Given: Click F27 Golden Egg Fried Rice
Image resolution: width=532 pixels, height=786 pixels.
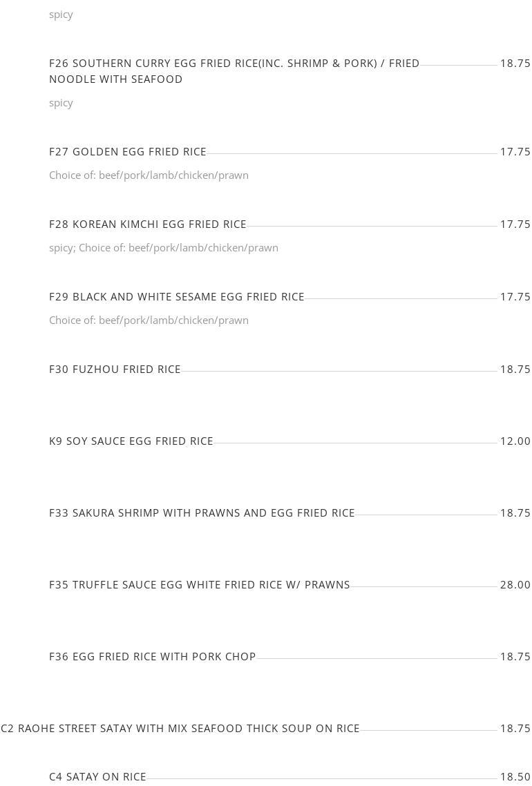Looking at the screenshot, I should pos(127,152).
